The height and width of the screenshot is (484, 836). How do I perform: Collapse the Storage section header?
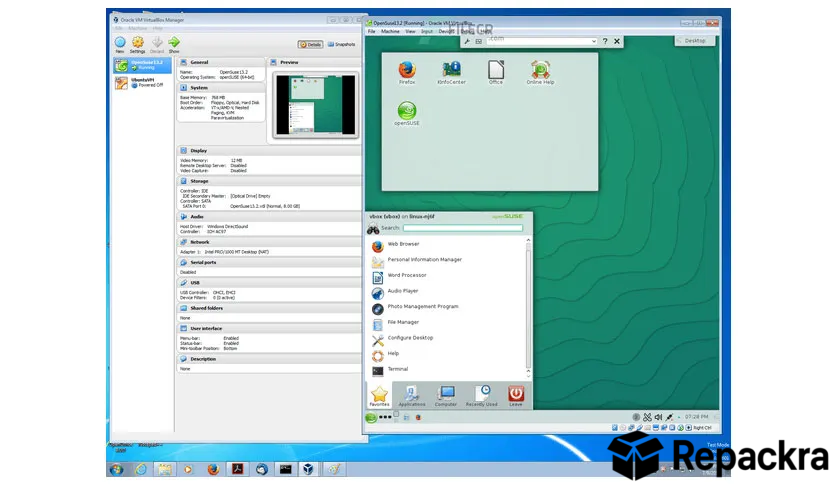coord(269,181)
